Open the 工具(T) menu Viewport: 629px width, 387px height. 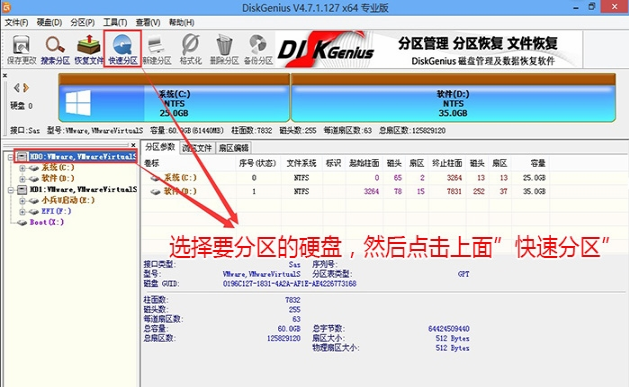[x=115, y=22]
